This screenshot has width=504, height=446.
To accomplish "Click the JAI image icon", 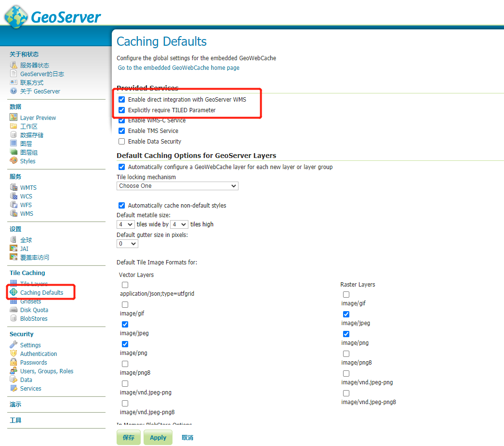I will coord(13,248).
